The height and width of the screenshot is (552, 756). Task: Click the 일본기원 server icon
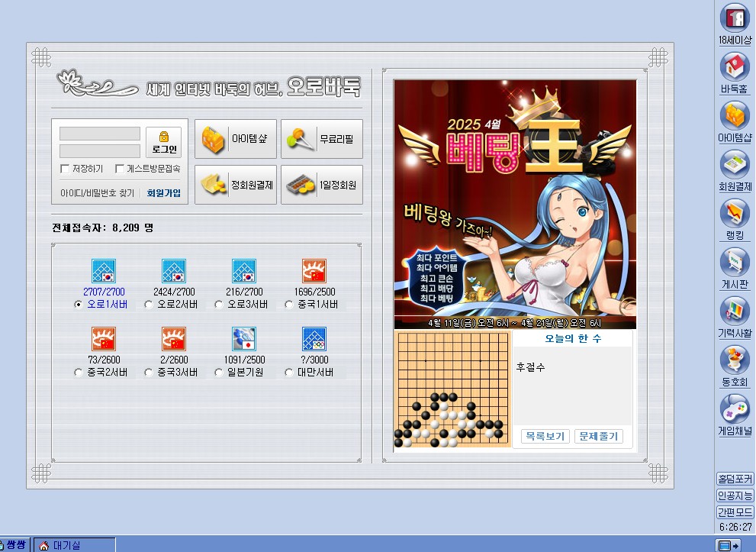pyautogui.click(x=244, y=339)
